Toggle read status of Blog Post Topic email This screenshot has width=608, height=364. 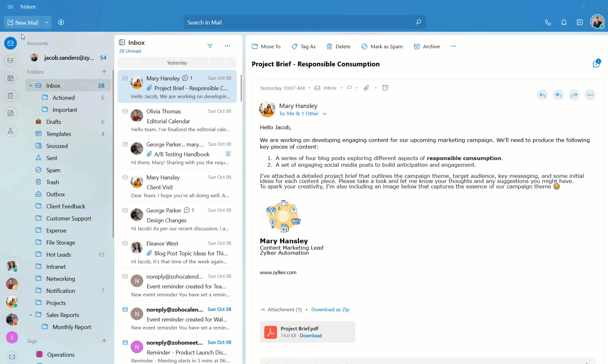pos(125,243)
